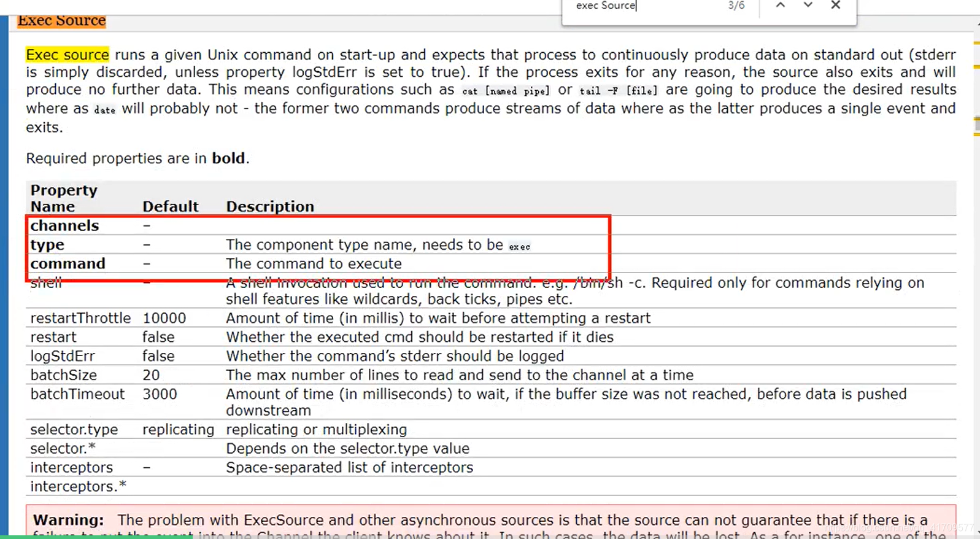This screenshot has width=980, height=539.
Task: Click the 3/6 match counter
Action: (x=736, y=6)
